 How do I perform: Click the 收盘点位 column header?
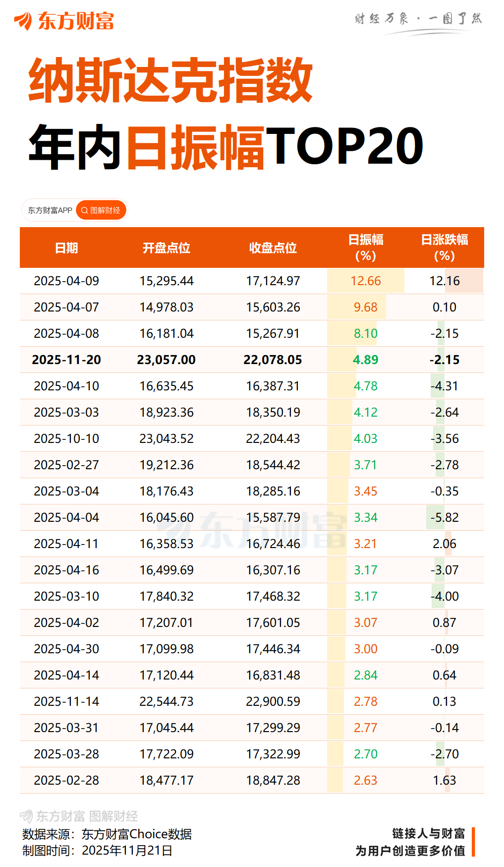273,248
